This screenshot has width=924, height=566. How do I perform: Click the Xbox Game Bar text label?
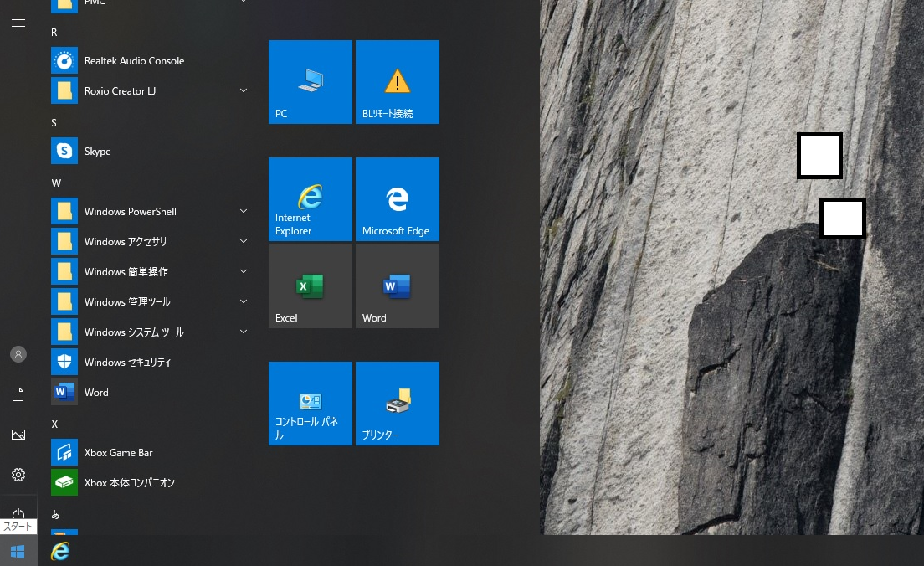[119, 453]
